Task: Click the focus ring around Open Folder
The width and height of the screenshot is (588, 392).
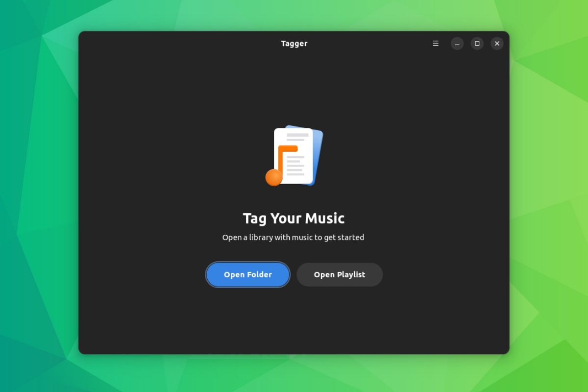Action: [247, 262]
